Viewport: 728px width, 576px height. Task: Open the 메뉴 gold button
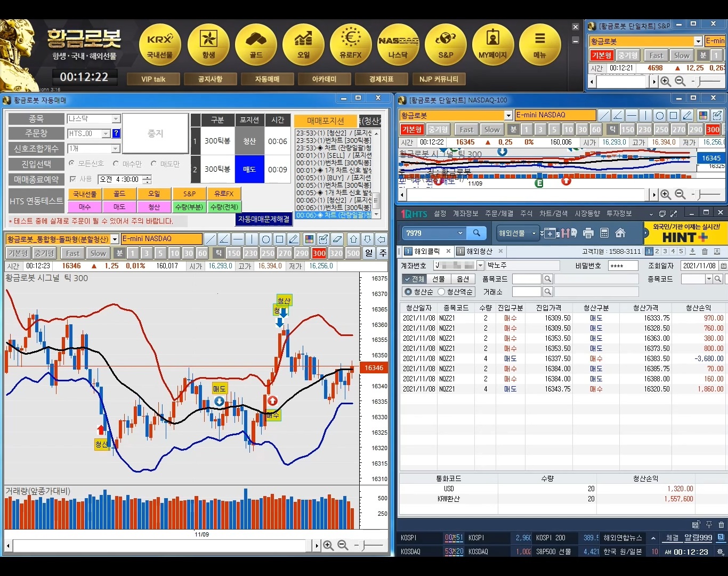point(540,45)
